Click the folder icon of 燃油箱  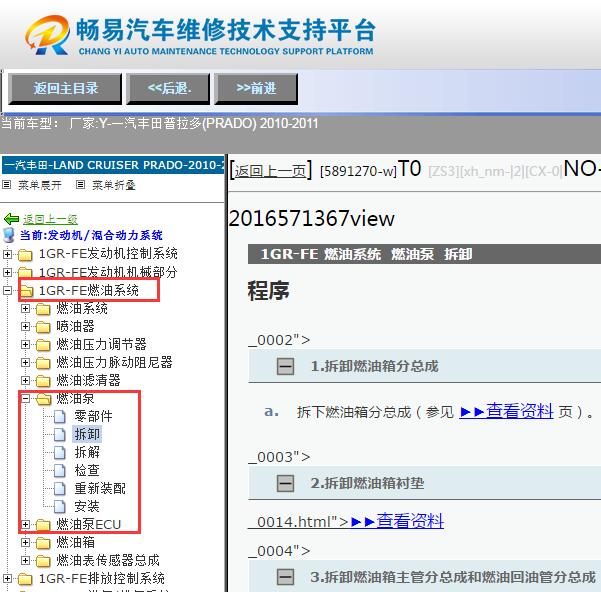[x=43, y=543]
